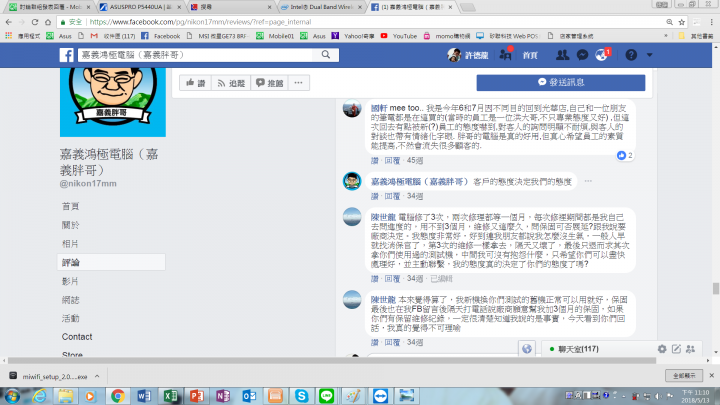Open the friend requests icon
Screen dimensions: 720x405
(562, 55)
